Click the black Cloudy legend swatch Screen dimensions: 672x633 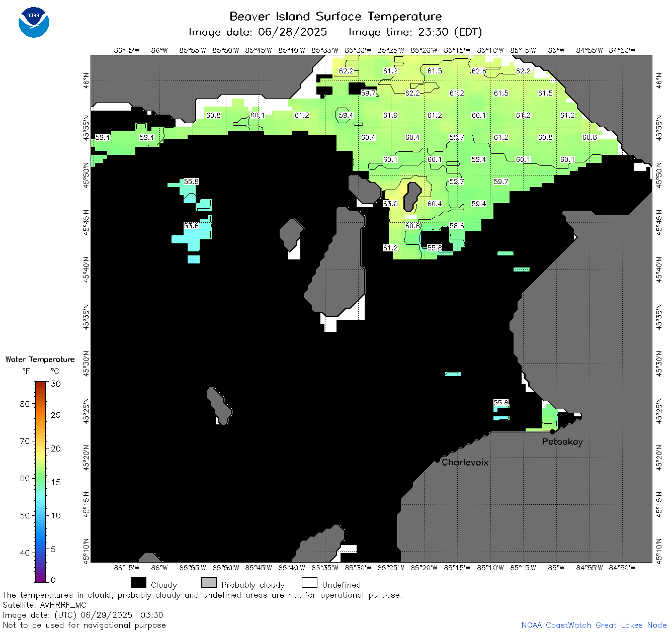tap(138, 583)
